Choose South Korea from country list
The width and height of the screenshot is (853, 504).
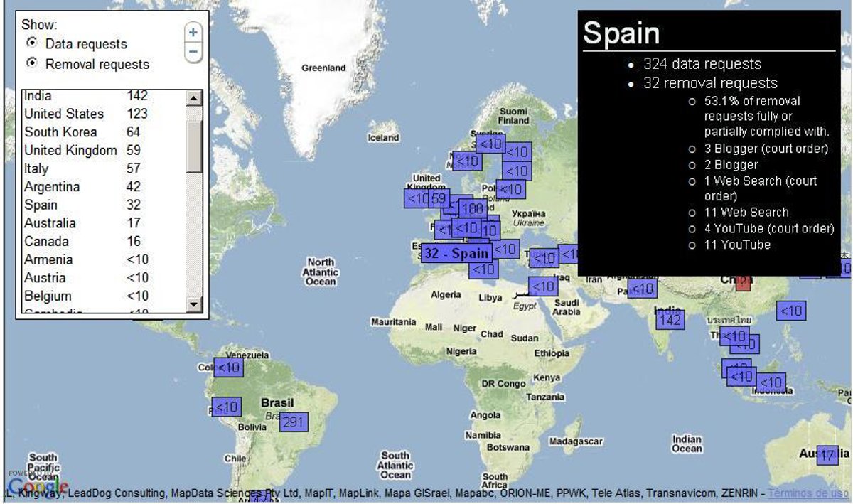(x=60, y=132)
